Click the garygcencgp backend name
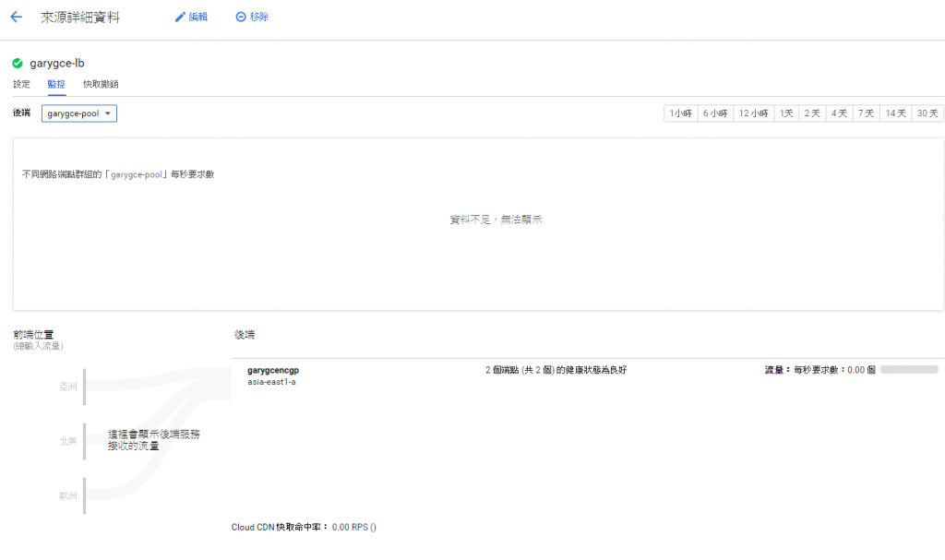Image resolution: width=945 pixels, height=560 pixels. tap(273, 370)
